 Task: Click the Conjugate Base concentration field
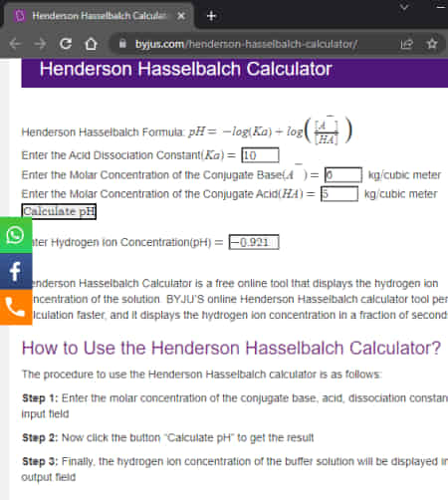click(343, 175)
